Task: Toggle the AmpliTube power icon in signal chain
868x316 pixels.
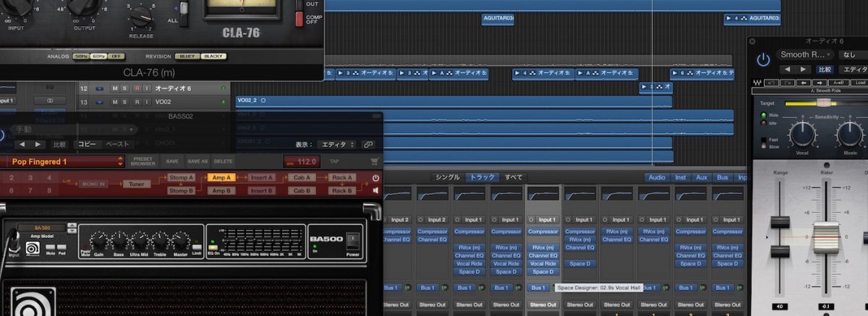Action: (375, 178)
